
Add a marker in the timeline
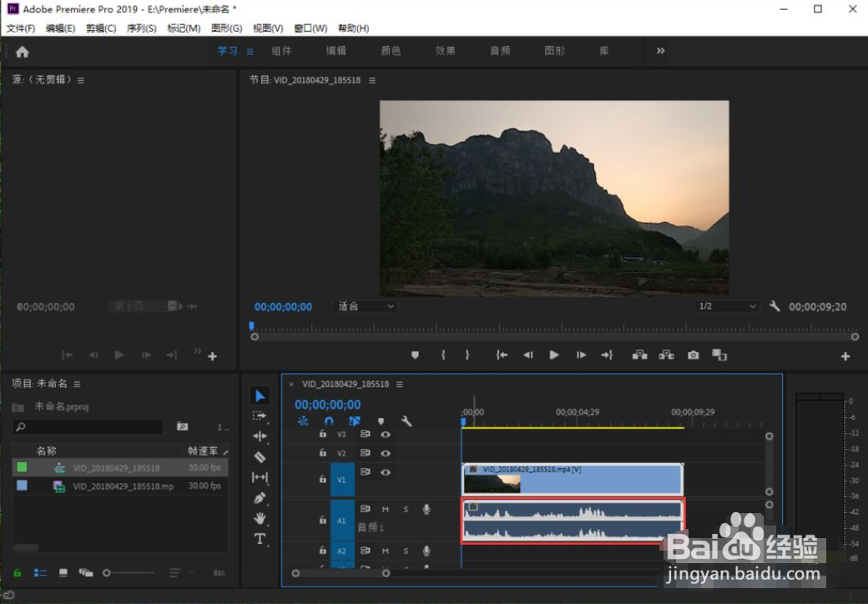click(x=381, y=421)
